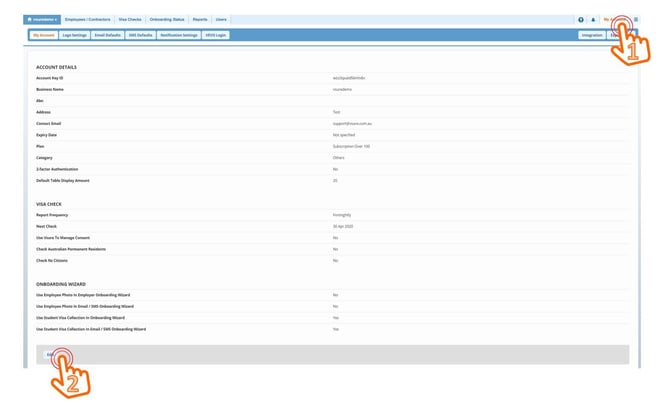Viewport: 670px width, 404px height.
Task: Open the hamburger menu icon at top right
Action: (x=636, y=19)
